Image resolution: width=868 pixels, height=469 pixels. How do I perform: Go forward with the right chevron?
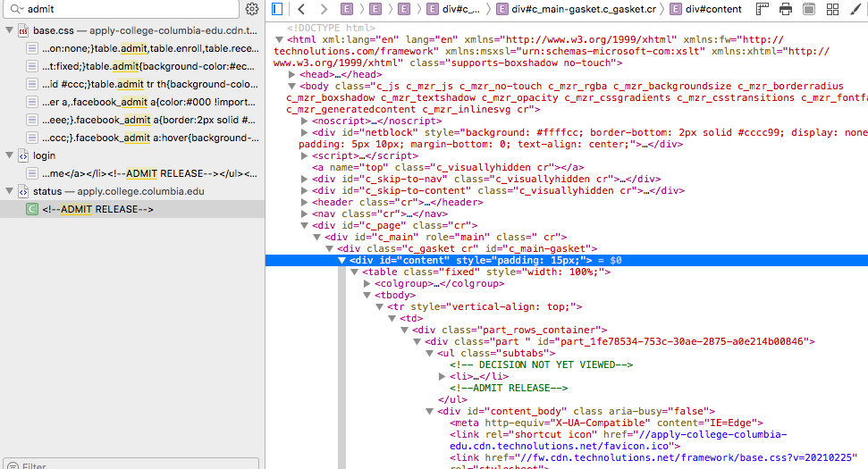(x=324, y=9)
